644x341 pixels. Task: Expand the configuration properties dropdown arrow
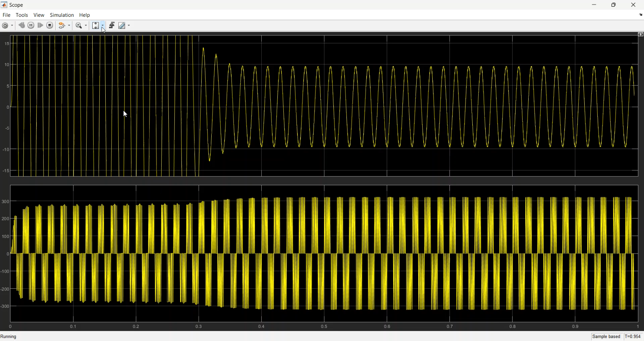(12, 26)
